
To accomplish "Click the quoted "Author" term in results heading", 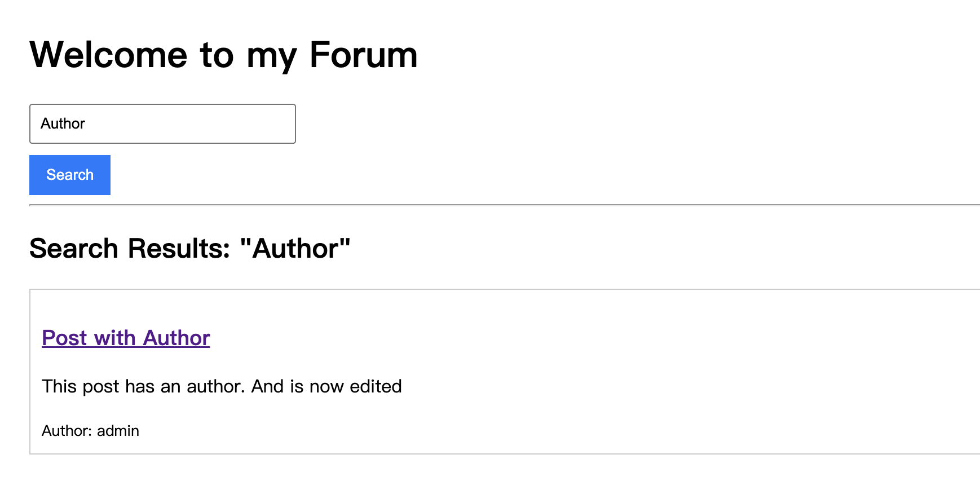I will 295,249.
